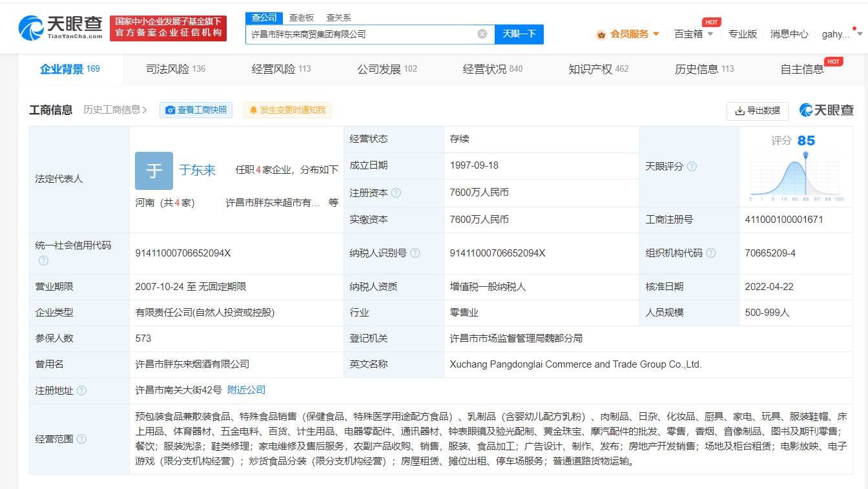Viewport: 868px width, 489px height.
Task: Switch to the 司法风险 tab
Action: (x=175, y=69)
